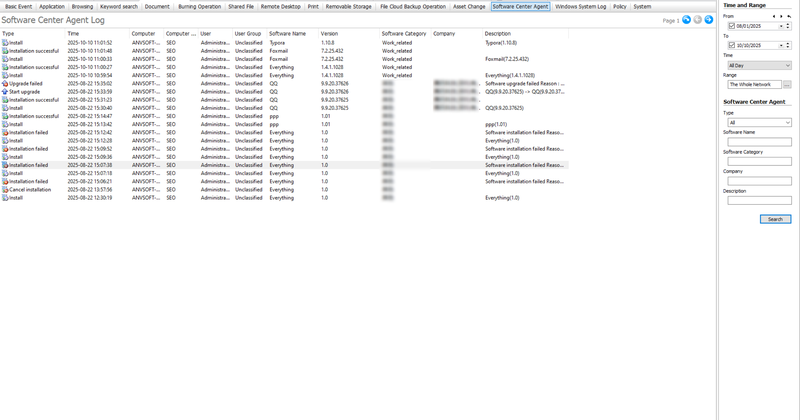Viewport: 800px width, 420px height.
Task: Select the 'Typora' software name cell
Action: [277, 43]
